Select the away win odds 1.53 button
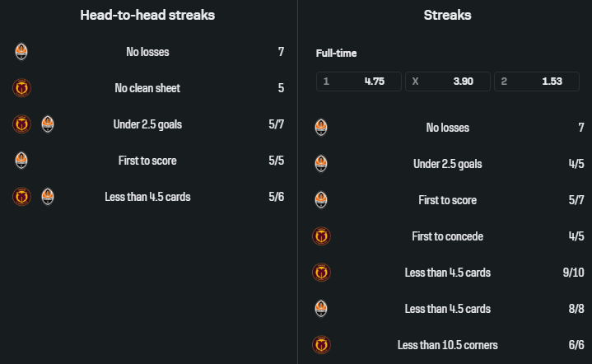Viewport: 592px width, 364px height. click(x=537, y=82)
